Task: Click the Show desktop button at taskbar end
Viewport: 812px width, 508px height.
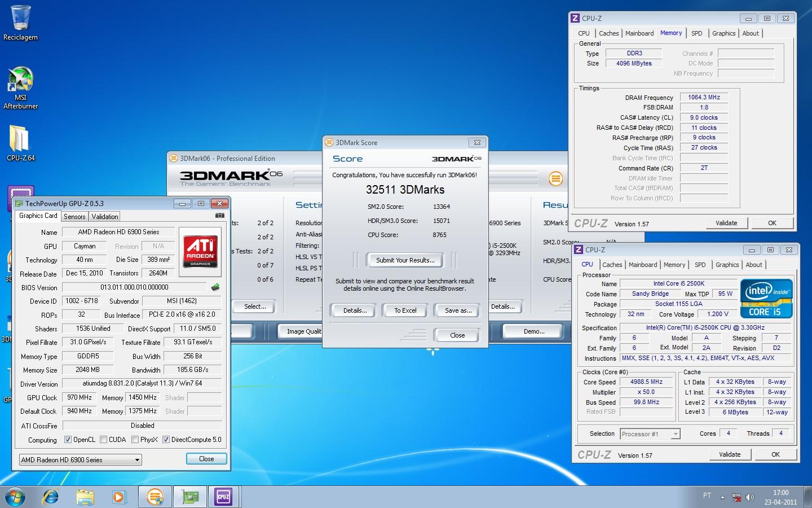Action: [808, 497]
